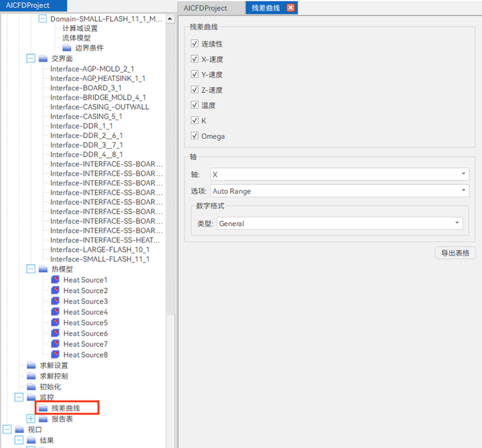This screenshot has height=448, width=482.
Task: Collapse the 结果 tree node
Action: 19,440
